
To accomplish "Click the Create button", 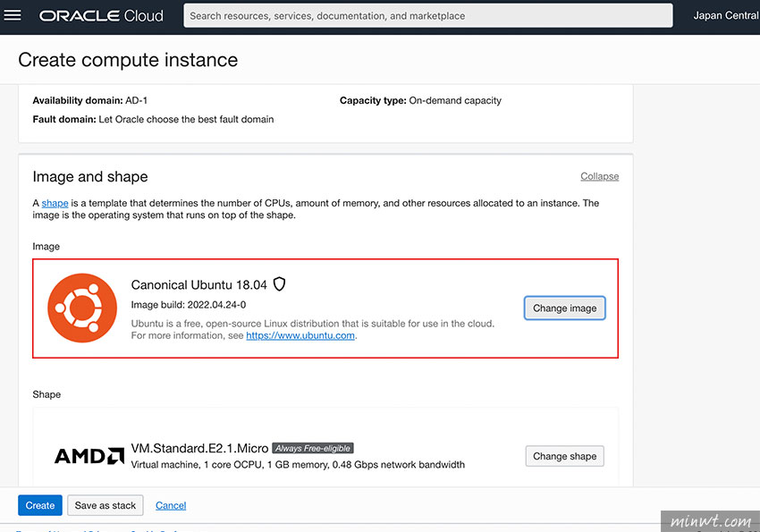I will [x=40, y=505].
